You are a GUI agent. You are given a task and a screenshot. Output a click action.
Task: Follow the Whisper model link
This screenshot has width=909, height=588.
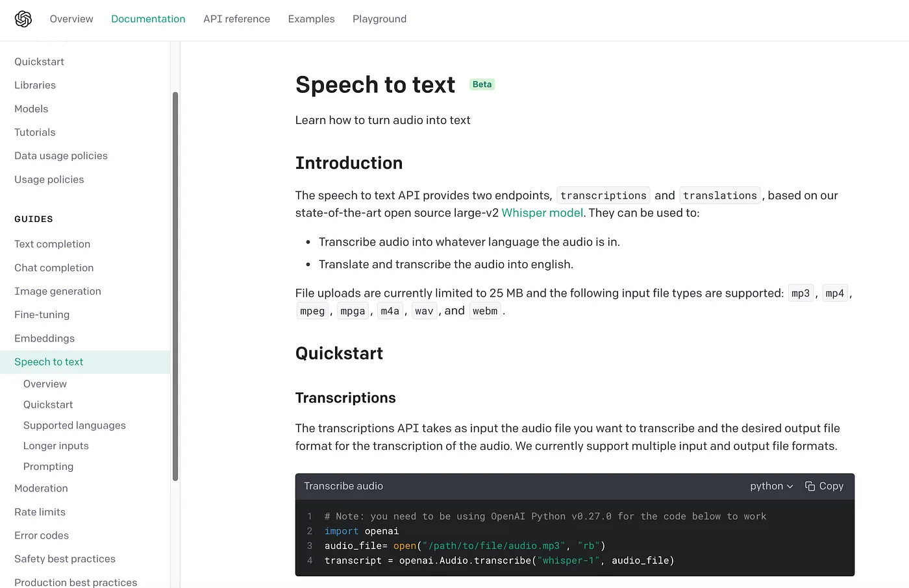pyautogui.click(x=542, y=213)
